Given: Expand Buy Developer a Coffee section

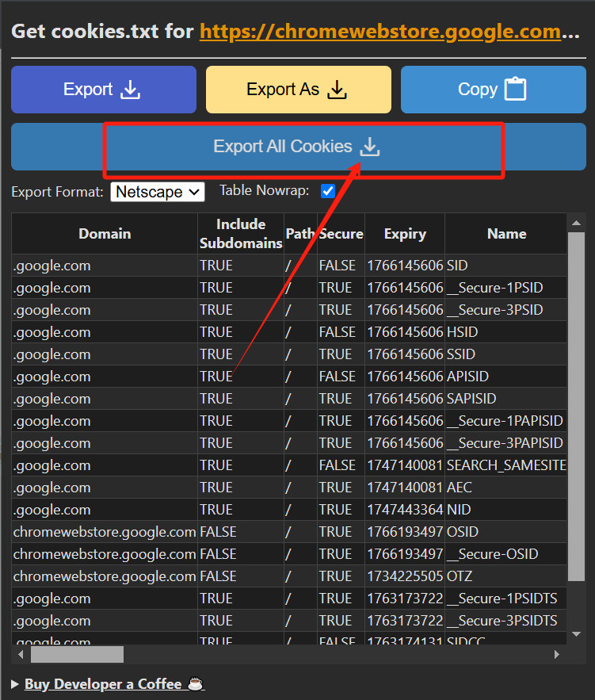Looking at the screenshot, I should [15, 684].
